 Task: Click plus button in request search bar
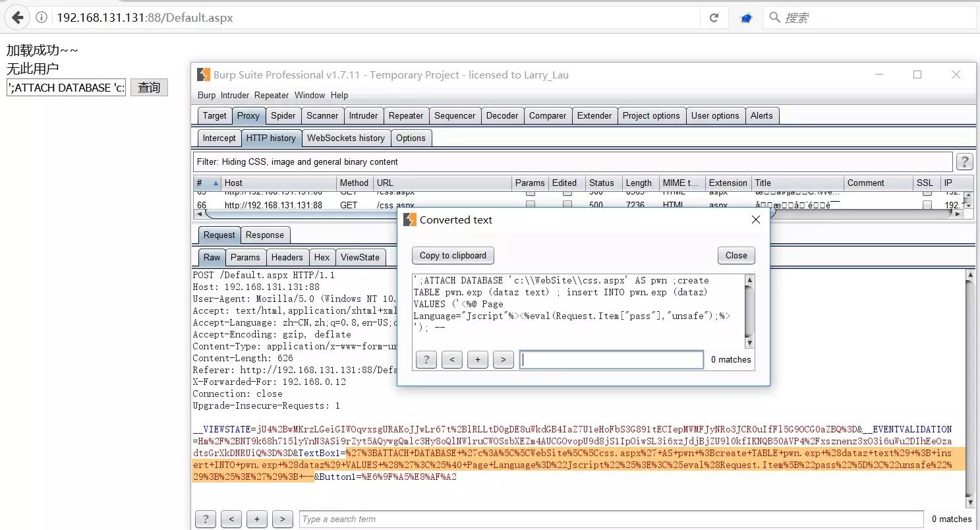click(x=256, y=519)
